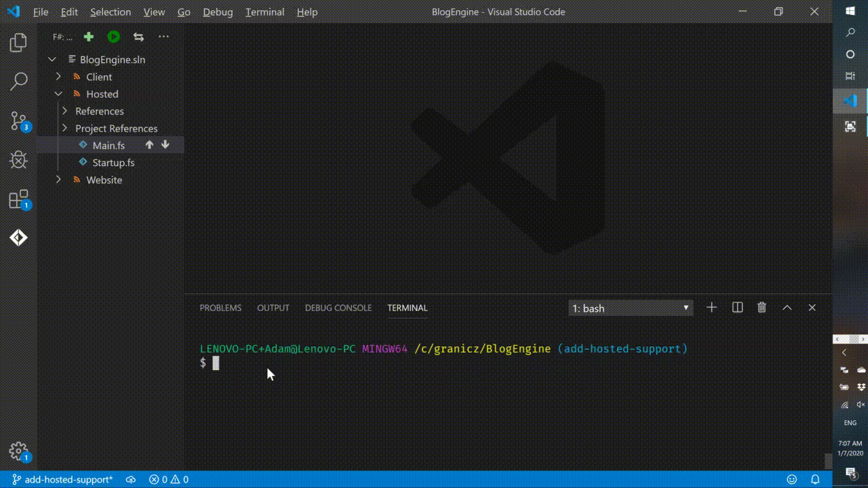Open notifications bell in the status bar
Viewport: 868px width, 488px height.
coord(816,479)
